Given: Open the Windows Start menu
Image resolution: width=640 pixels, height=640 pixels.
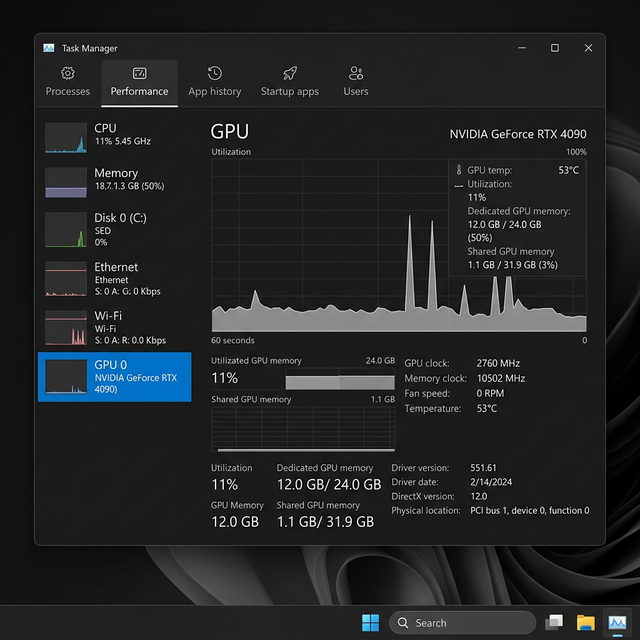Looking at the screenshot, I should coord(371,623).
